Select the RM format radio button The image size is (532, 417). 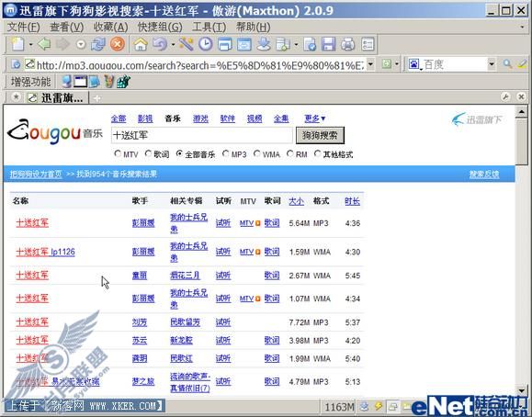(x=289, y=153)
